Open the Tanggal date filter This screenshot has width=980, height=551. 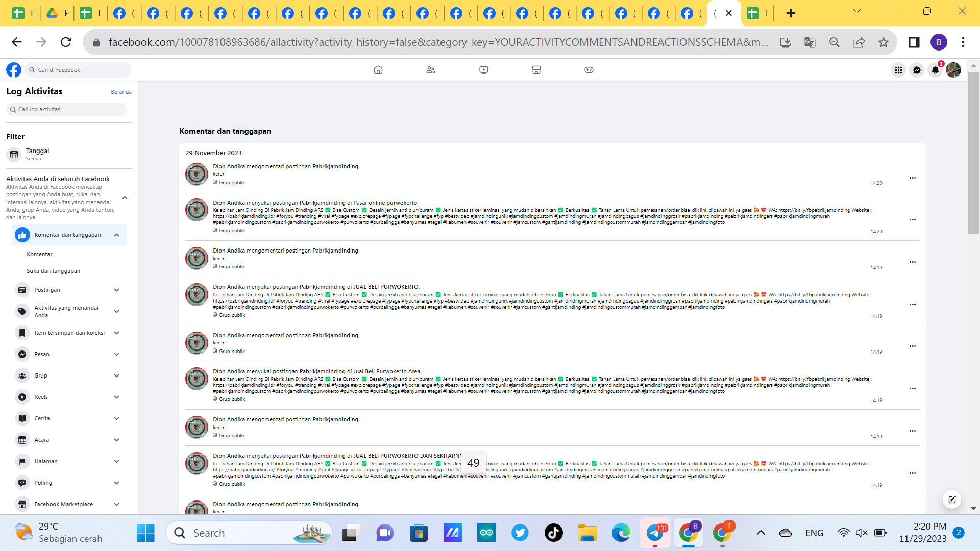tap(37, 154)
